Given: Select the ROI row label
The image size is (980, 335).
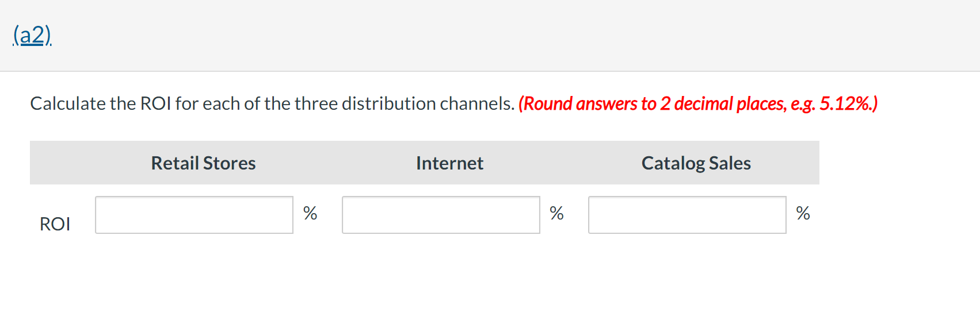Looking at the screenshot, I should pyautogui.click(x=55, y=224).
